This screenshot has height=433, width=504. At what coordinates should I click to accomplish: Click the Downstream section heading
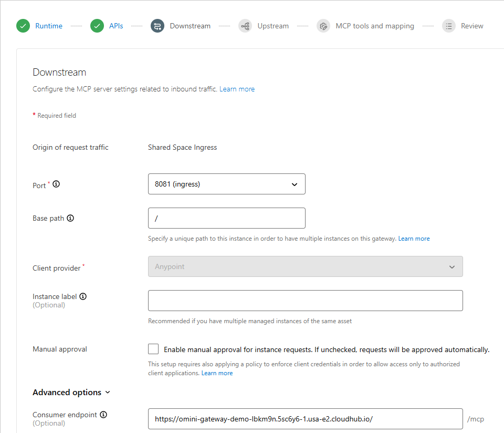(x=59, y=73)
